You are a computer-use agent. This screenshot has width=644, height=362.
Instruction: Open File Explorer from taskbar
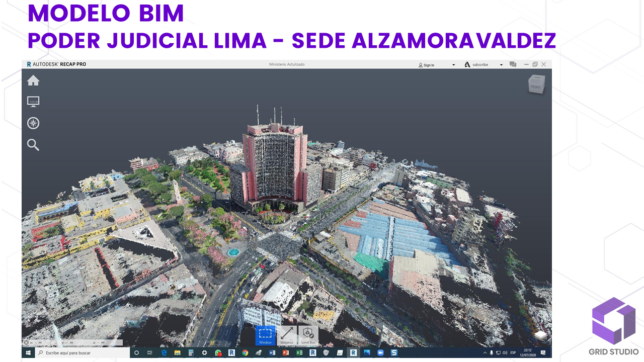(x=178, y=353)
